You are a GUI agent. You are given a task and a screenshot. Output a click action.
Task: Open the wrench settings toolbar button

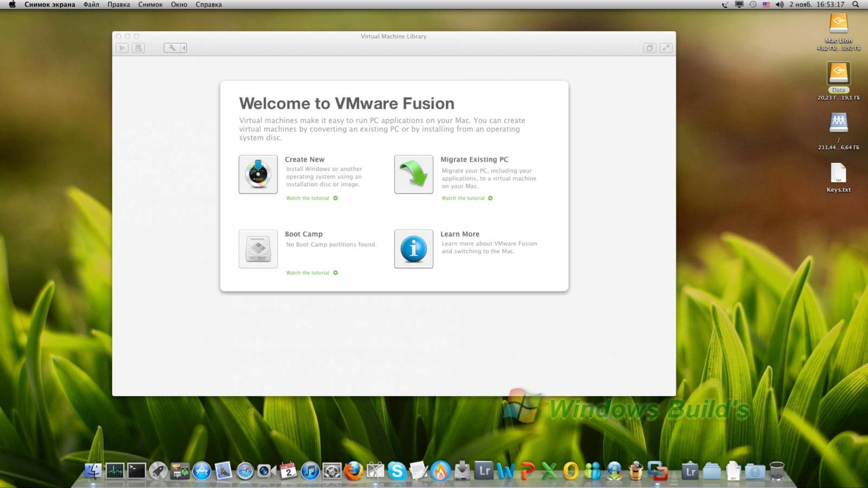(x=175, y=48)
